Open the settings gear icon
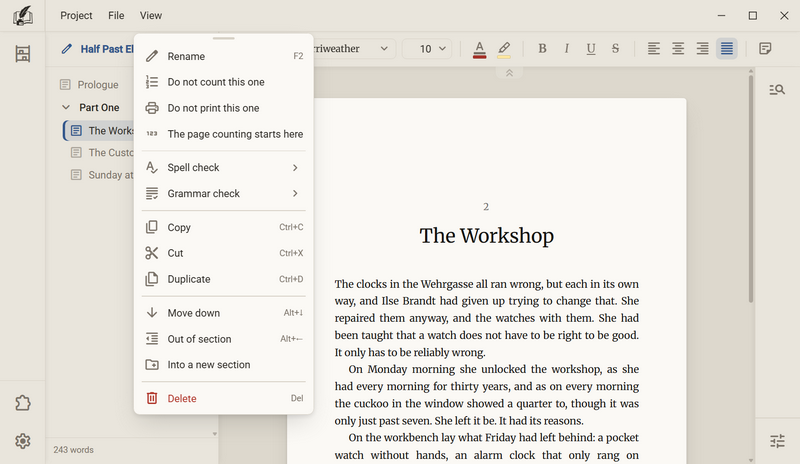Image resolution: width=800 pixels, height=464 pixels. point(22,441)
